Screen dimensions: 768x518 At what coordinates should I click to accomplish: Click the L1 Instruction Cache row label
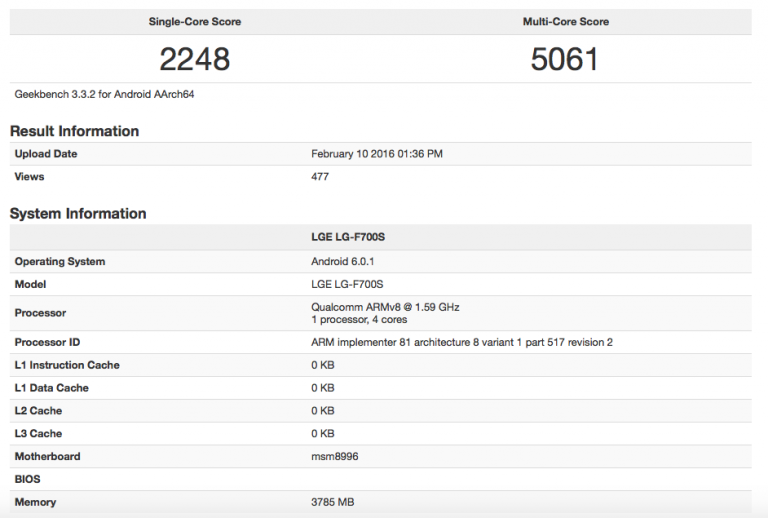67,365
